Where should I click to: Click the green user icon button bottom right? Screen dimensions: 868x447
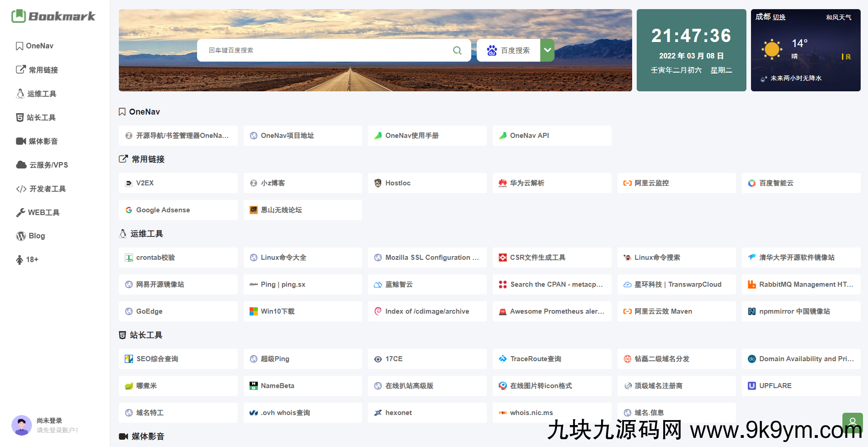852,422
